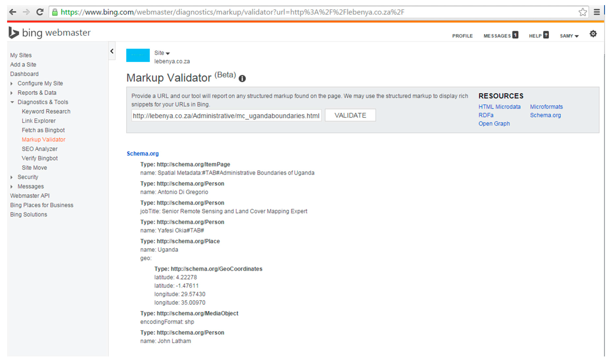This screenshot has height=364, width=610.
Task: Open Link Explorer tool
Action: coord(39,121)
